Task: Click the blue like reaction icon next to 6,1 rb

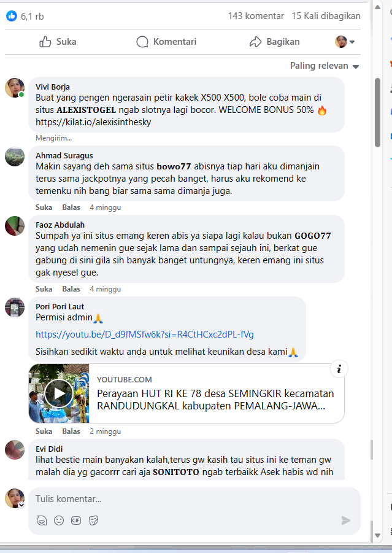Action: coord(12,16)
